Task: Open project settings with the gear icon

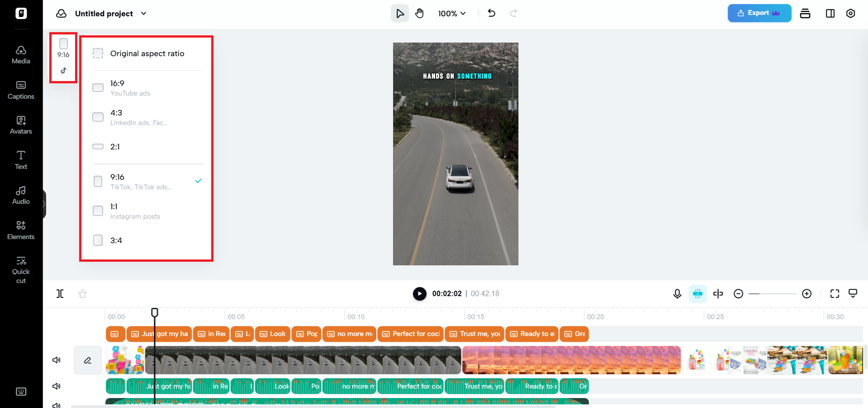Action: [850, 13]
